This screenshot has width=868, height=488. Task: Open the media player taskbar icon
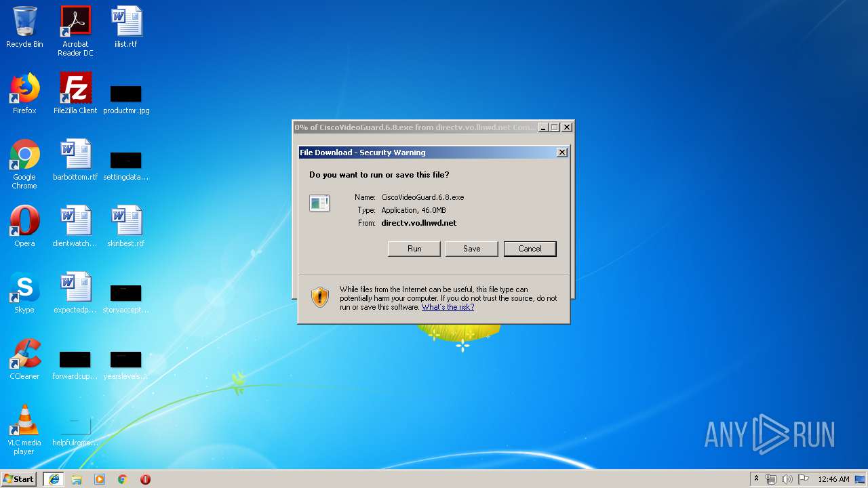tap(100, 479)
